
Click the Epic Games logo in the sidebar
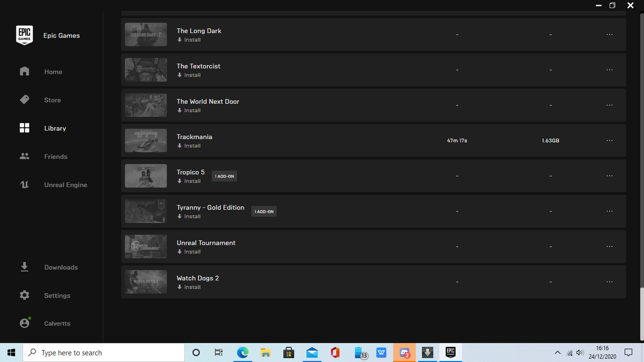pos(24,35)
